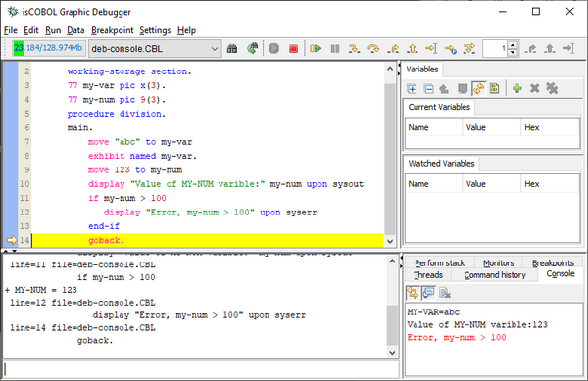Click the green Continue run icon
Image resolution: width=588 pixels, height=381 pixels.
click(x=316, y=48)
